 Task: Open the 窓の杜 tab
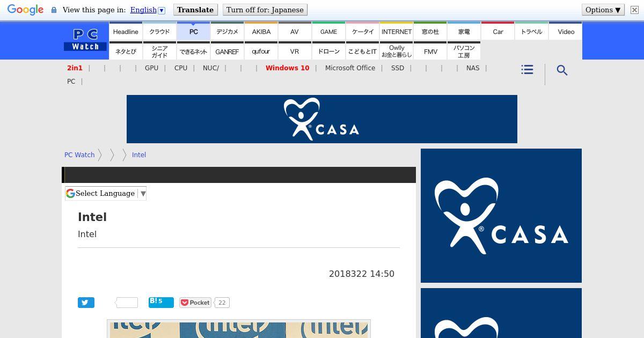click(430, 32)
